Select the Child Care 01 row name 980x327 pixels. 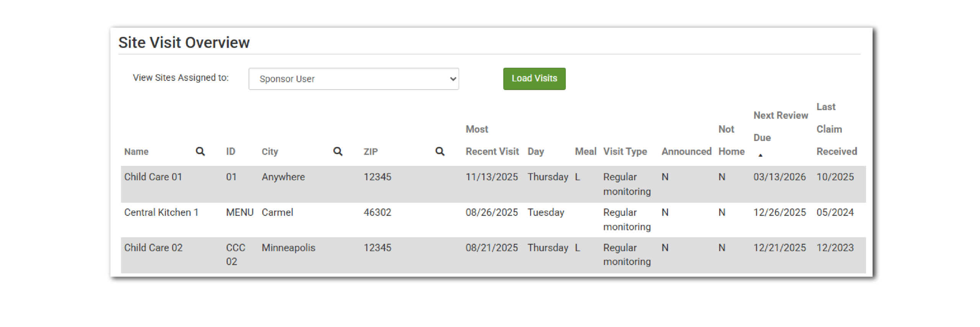pyautogui.click(x=153, y=177)
